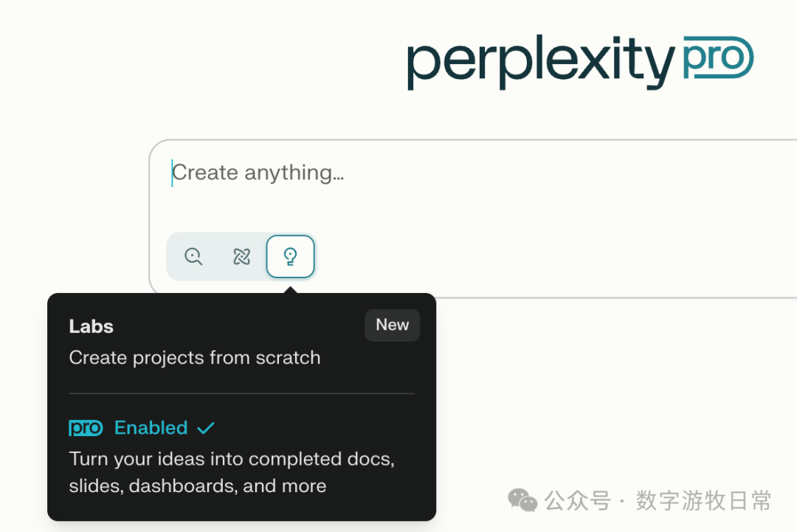Screen dimensions: 797x532
Task: Click the "Turn your ideas into" description
Action: tap(232, 459)
